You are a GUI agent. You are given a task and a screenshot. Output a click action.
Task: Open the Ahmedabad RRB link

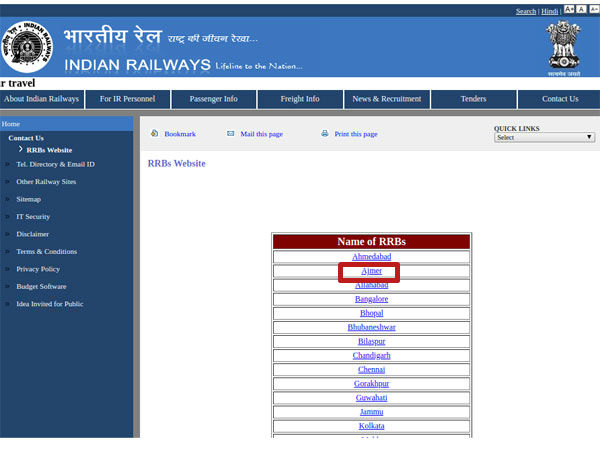pos(372,257)
